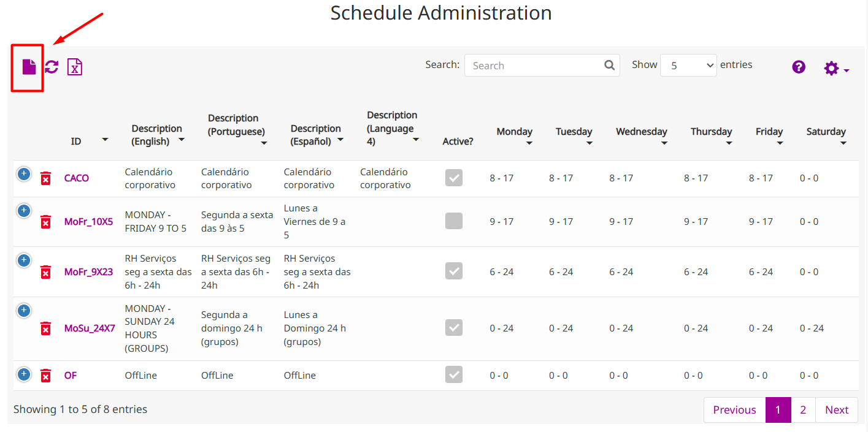Screen dimensions: 868x432
Task: Click 'Schedule Administration' page title
Action: [x=441, y=13]
